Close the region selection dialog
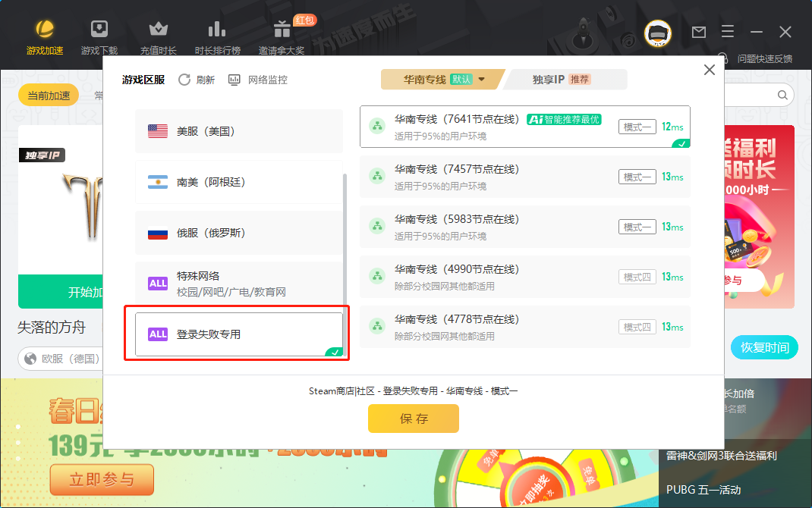 710,70
